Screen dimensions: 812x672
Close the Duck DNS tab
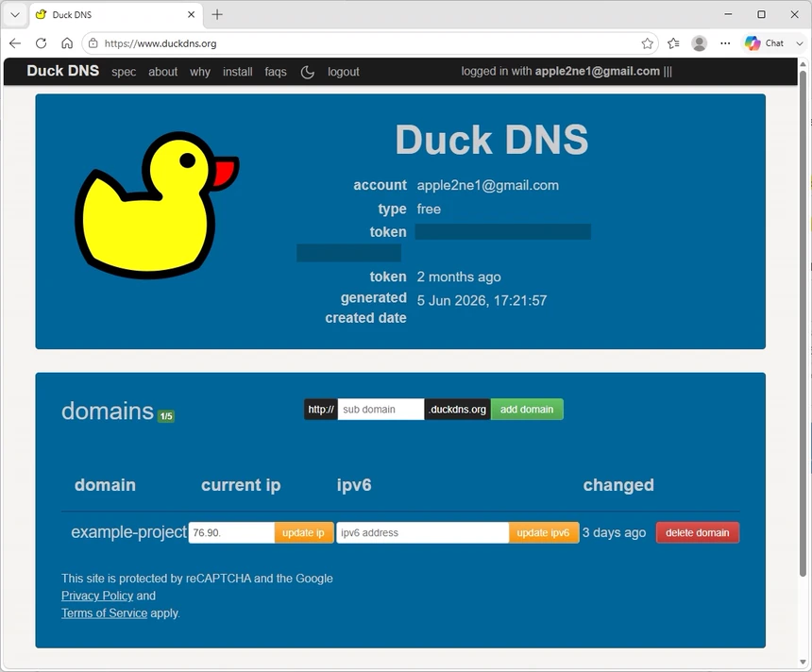[191, 14]
